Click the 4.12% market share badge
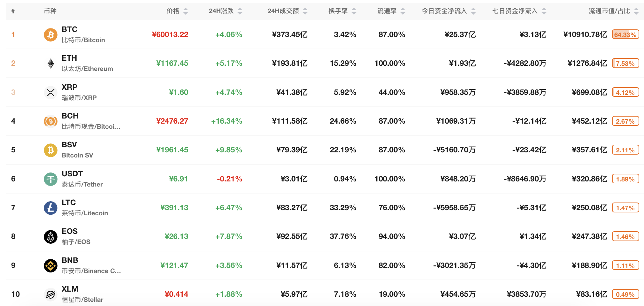This screenshot has width=644, height=306. pos(625,92)
